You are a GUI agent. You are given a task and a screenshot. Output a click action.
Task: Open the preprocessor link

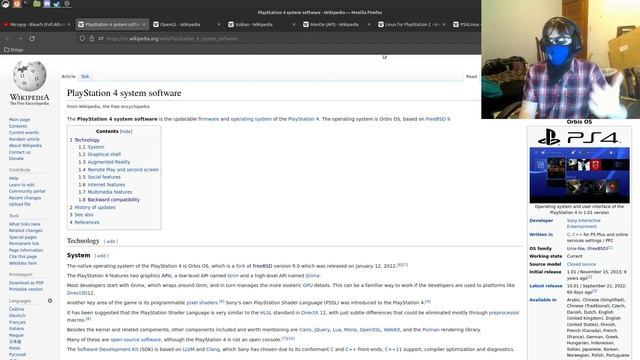tap(504, 313)
